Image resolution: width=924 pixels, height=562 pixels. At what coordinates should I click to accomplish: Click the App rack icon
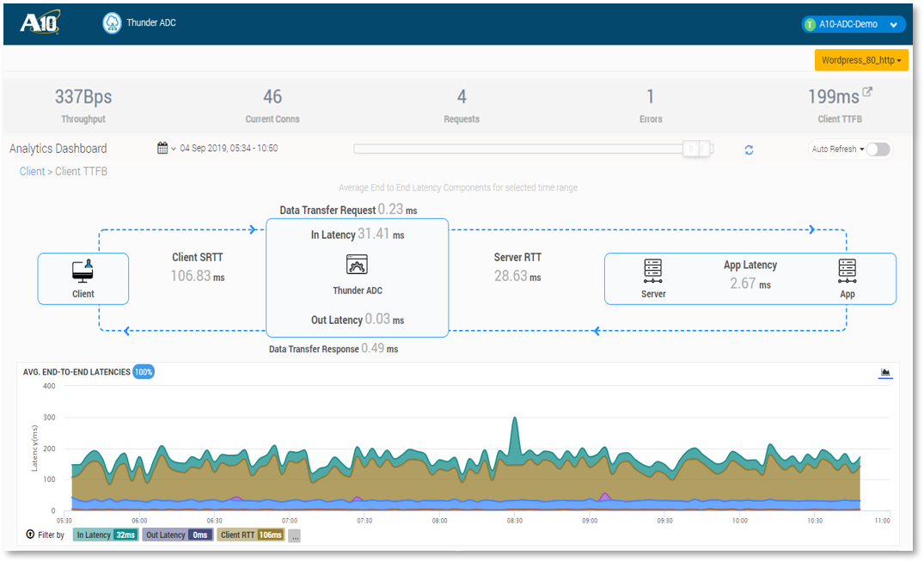coord(848,271)
